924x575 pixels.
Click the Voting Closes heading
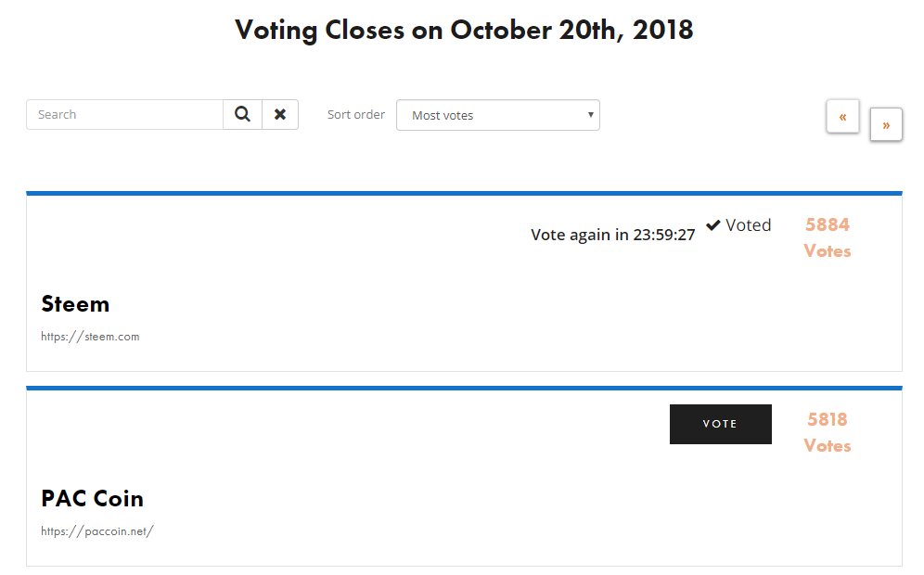point(464,30)
